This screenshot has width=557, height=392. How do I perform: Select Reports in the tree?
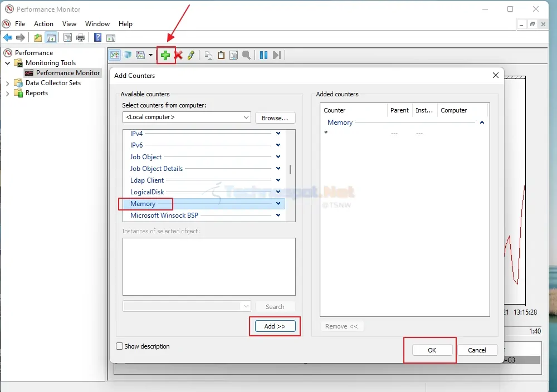(x=37, y=93)
